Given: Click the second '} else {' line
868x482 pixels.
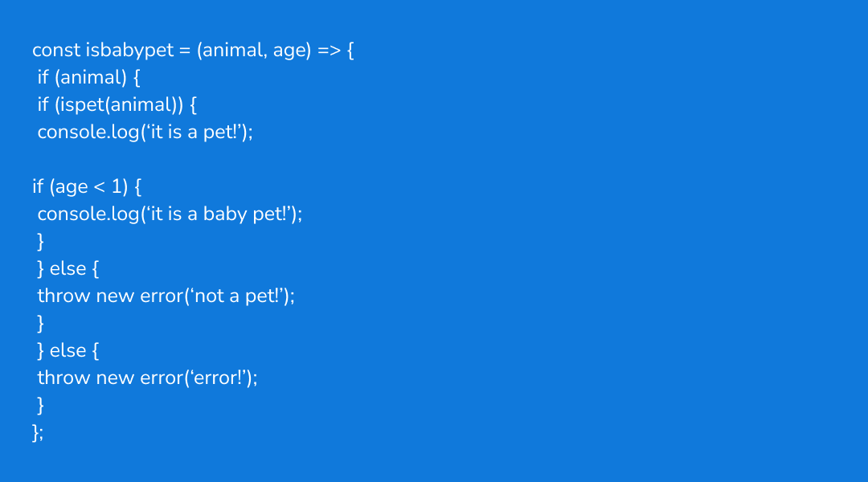Looking at the screenshot, I should tap(68, 350).
